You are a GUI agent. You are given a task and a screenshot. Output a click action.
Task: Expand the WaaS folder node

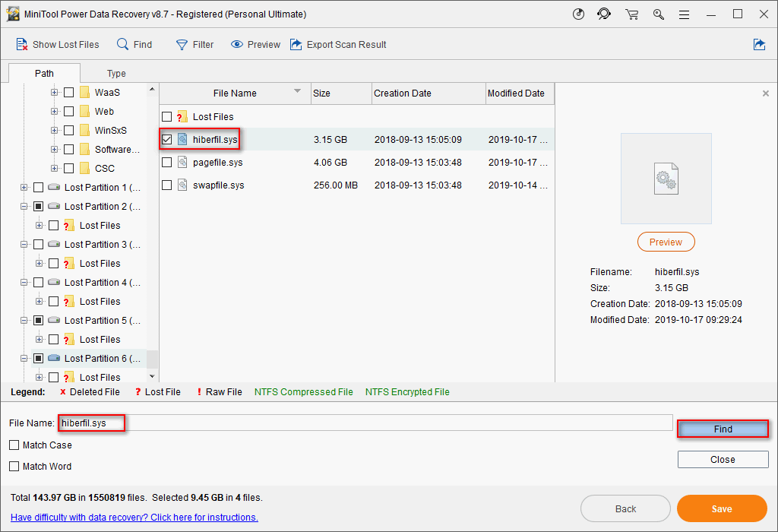point(54,92)
